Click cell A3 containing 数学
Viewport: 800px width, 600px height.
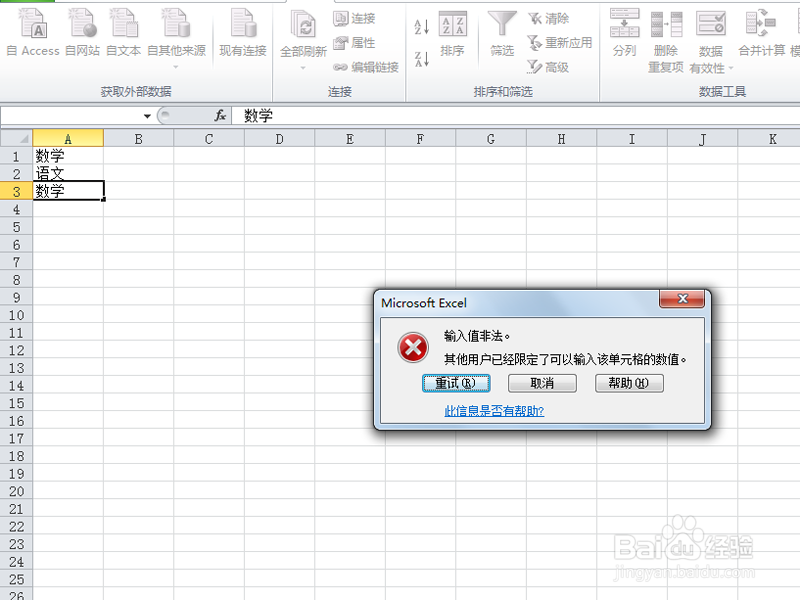pyautogui.click(x=68, y=191)
